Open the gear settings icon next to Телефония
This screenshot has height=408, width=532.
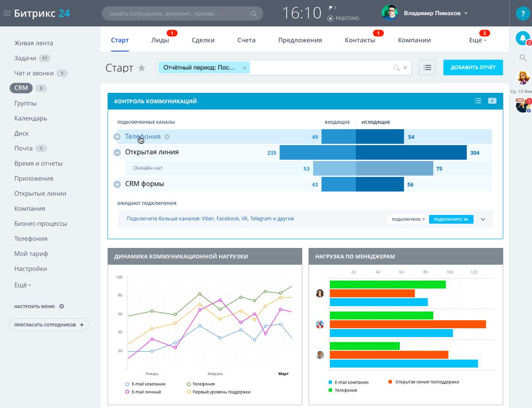(167, 137)
